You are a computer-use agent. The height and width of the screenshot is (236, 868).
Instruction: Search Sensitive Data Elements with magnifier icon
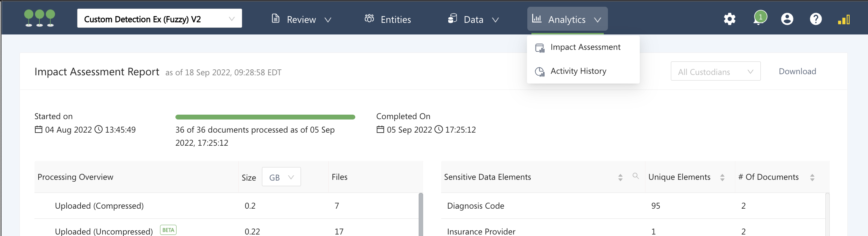636,176
